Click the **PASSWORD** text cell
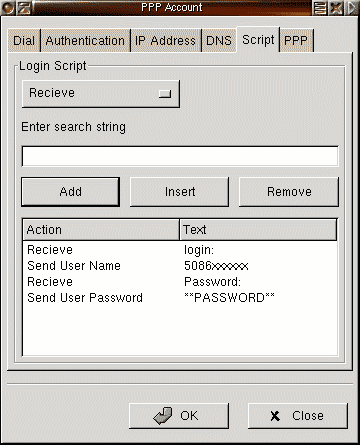The width and height of the screenshot is (360, 445). click(229, 298)
